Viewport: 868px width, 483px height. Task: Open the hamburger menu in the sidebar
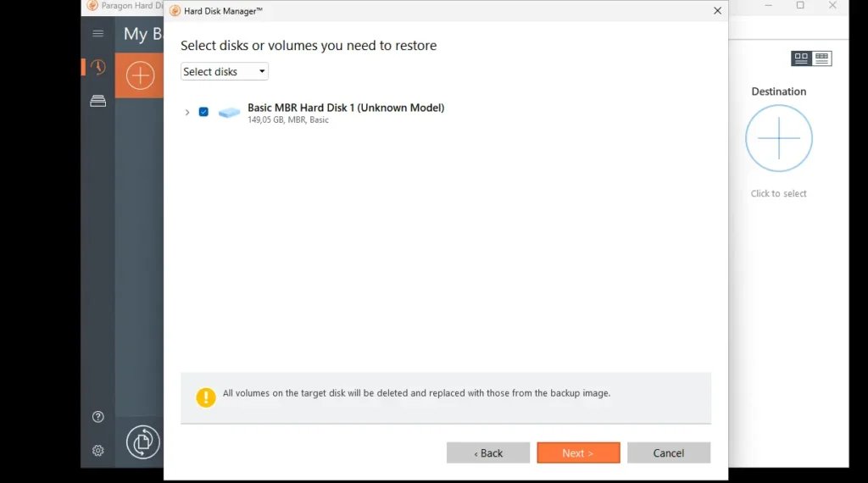pos(98,34)
